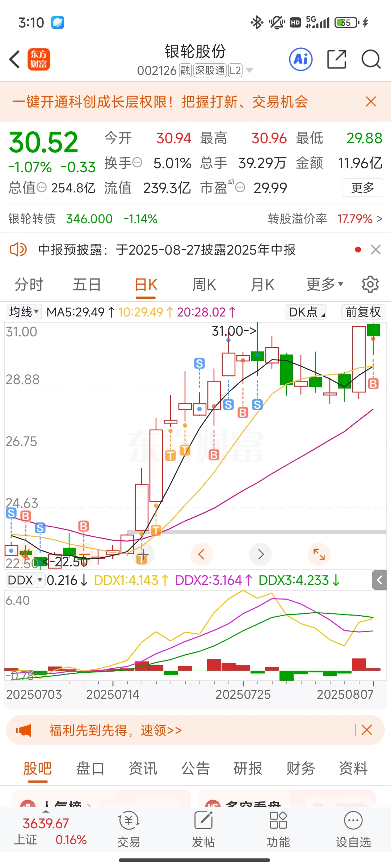Screen dimensions: 391x868
Task: Tap the megaphone icon in 福利 banner
Action: click(24, 730)
